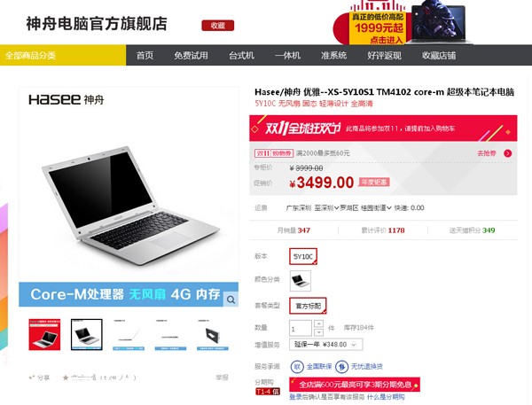Viewport: 532px width, 405px height.
Task: Select the first red product thumbnail
Action: (x=44, y=334)
